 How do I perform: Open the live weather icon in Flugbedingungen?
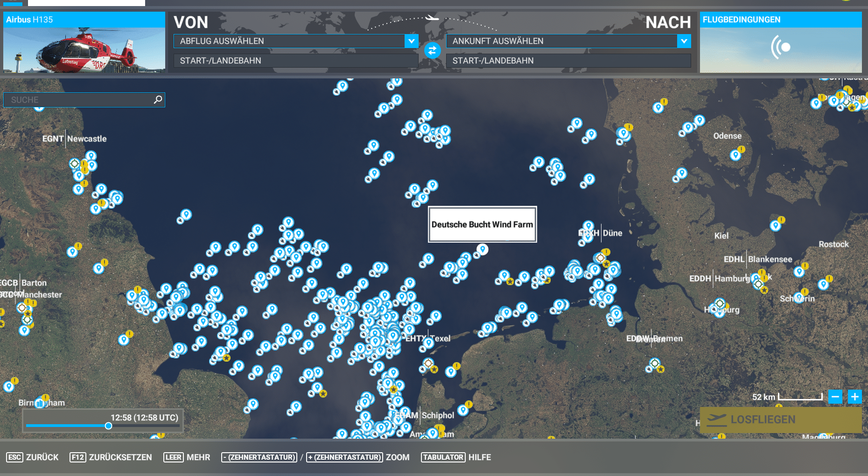(x=781, y=47)
